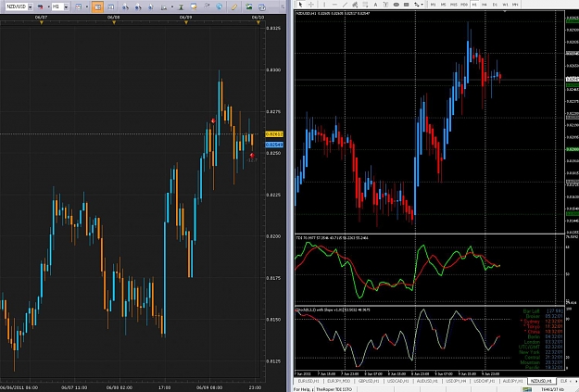
Task: Select the pencil drawing tool
Action: (234, 7)
